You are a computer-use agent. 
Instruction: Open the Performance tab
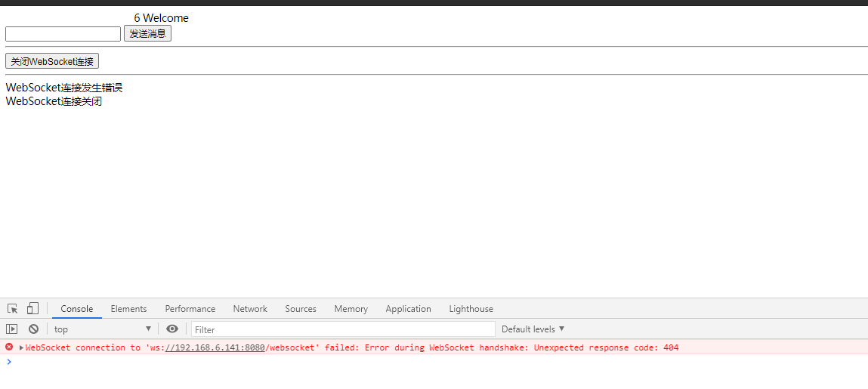(x=190, y=309)
